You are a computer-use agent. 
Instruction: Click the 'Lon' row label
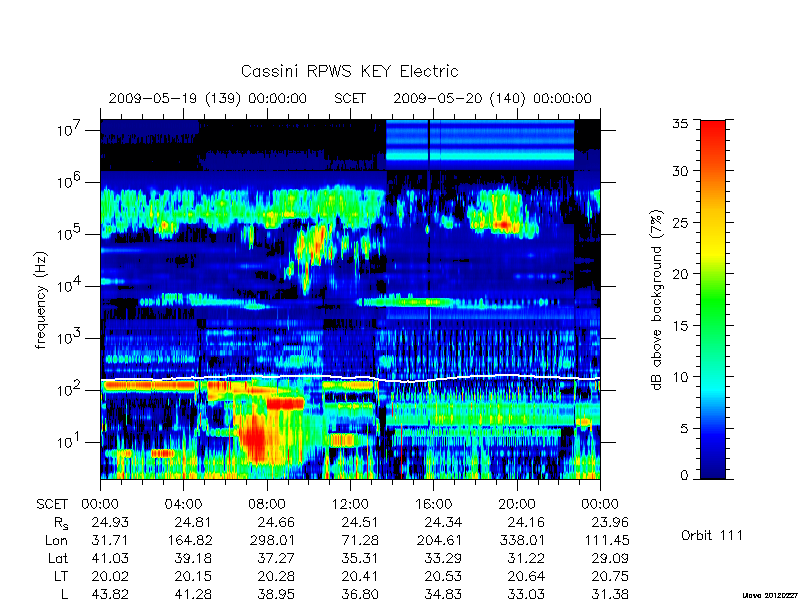(56, 540)
